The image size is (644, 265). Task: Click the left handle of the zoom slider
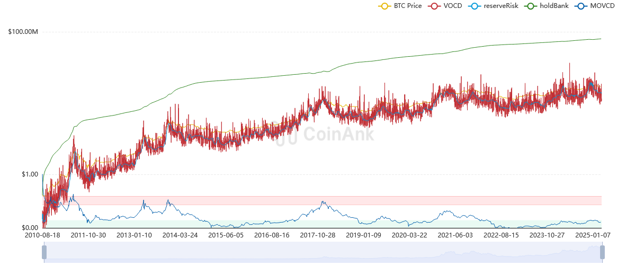tap(44, 253)
